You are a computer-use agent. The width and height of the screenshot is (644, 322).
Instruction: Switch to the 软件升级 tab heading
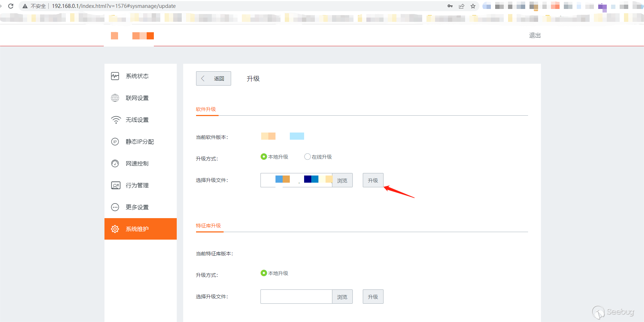pos(206,109)
